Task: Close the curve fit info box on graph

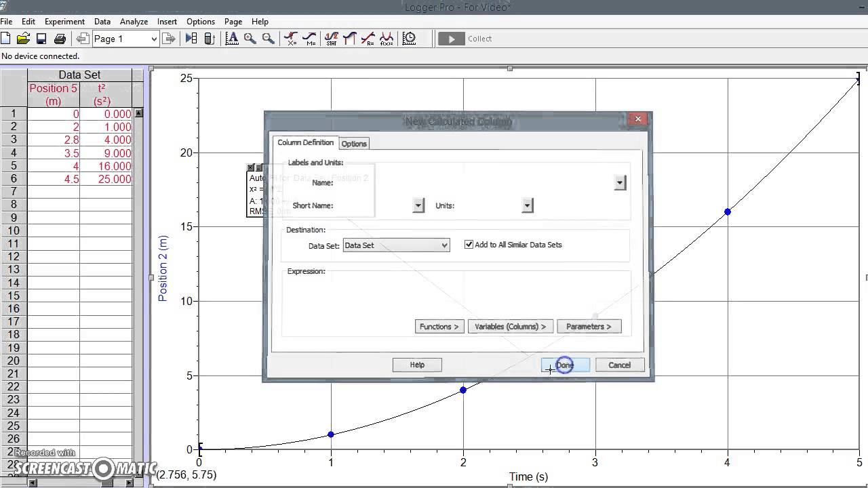Action: click(250, 167)
